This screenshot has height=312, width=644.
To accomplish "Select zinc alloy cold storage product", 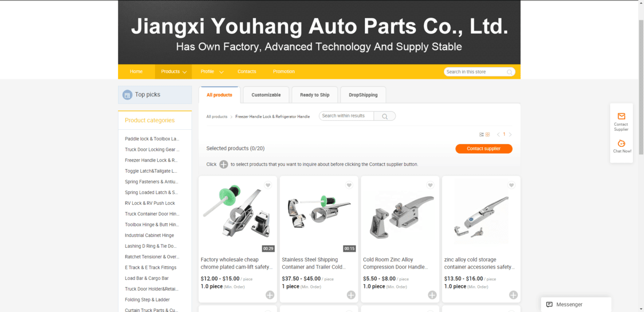I will pos(513,295).
